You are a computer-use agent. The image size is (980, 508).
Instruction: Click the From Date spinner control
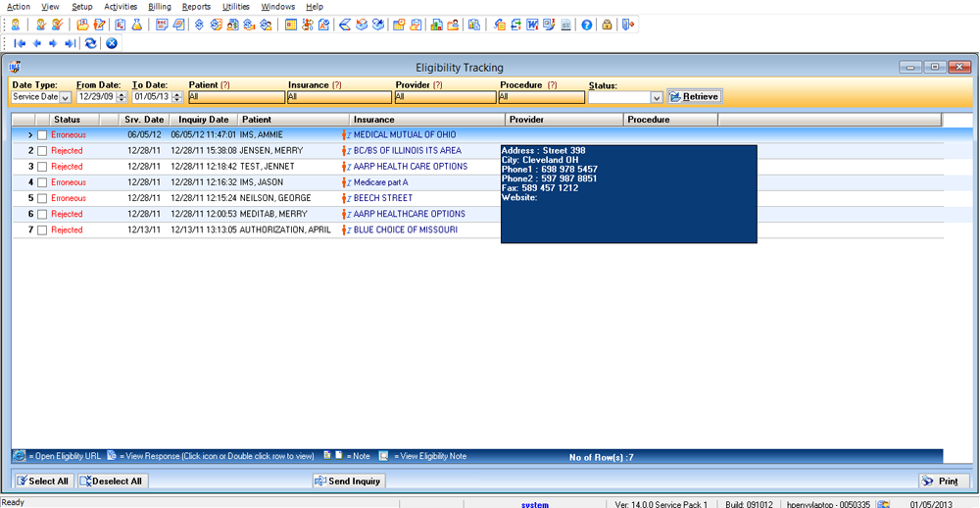pyautogui.click(x=122, y=97)
